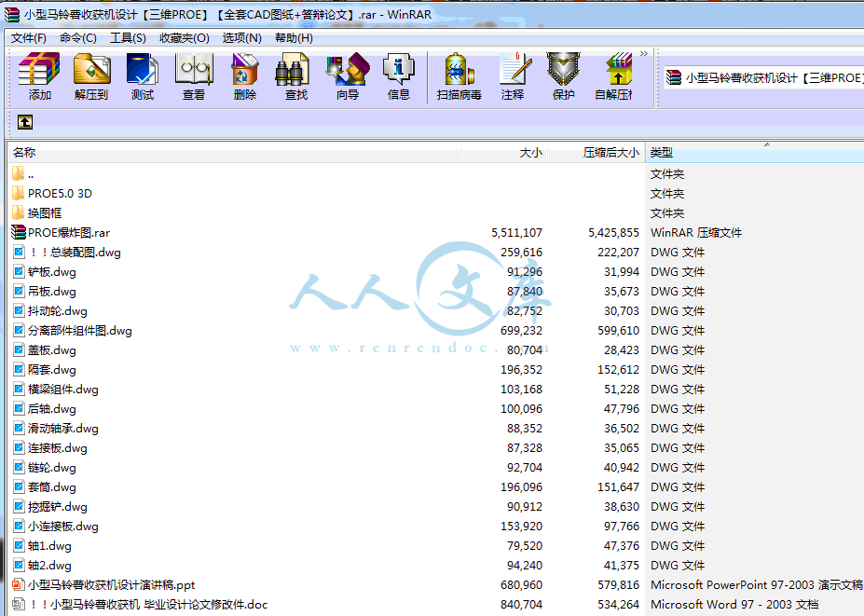Screen dimensions: 864x616
Task: Select the 连接板.dwg file
Action: click(x=49, y=448)
